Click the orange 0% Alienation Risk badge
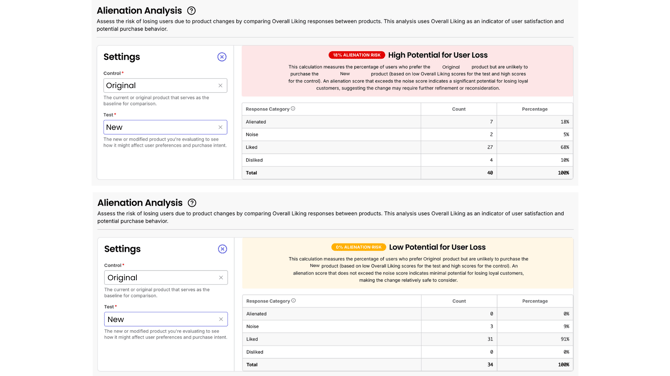Image resolution: width=670 pixels, height=376 pixels. 359,247
